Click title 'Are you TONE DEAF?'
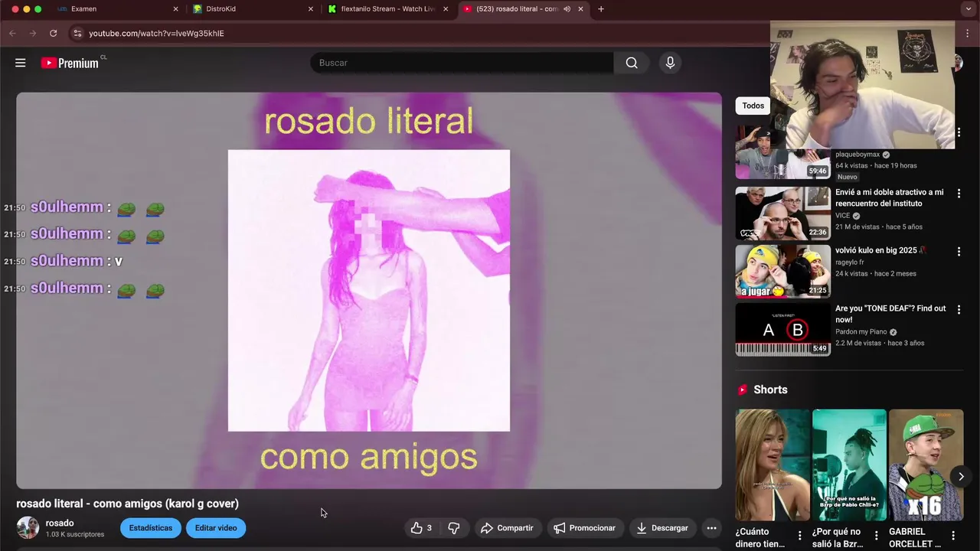Screen dimensions: 980x551 890,314
